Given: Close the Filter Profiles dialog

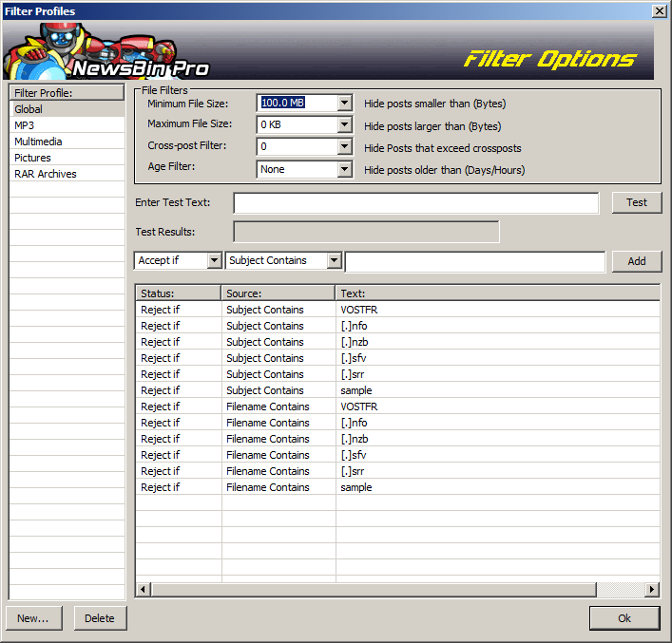Looking at the screenshot, I should [659, 11].
